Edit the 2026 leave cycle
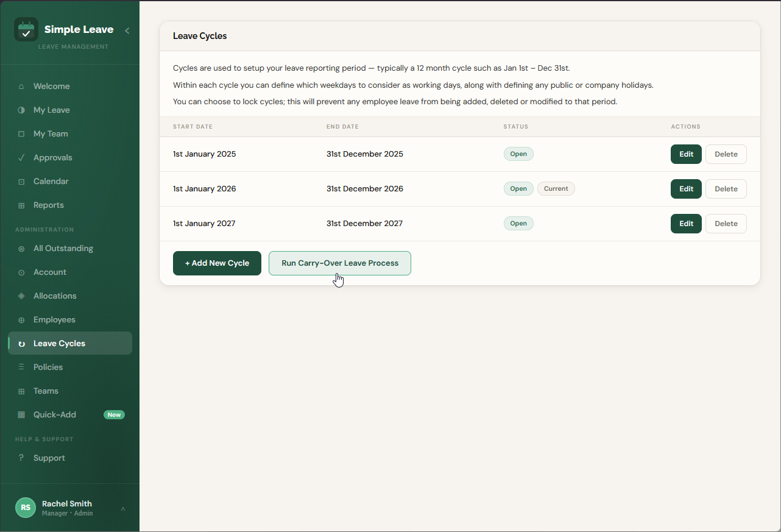The image size is (781, 532). [686, 189]
